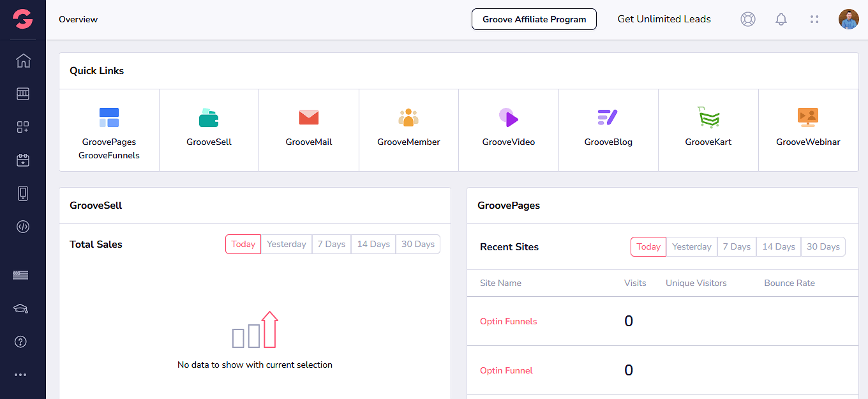Click the visits count for Optin Funnels
This screenshot has height=399, width=868.
(x=629, y=321)
